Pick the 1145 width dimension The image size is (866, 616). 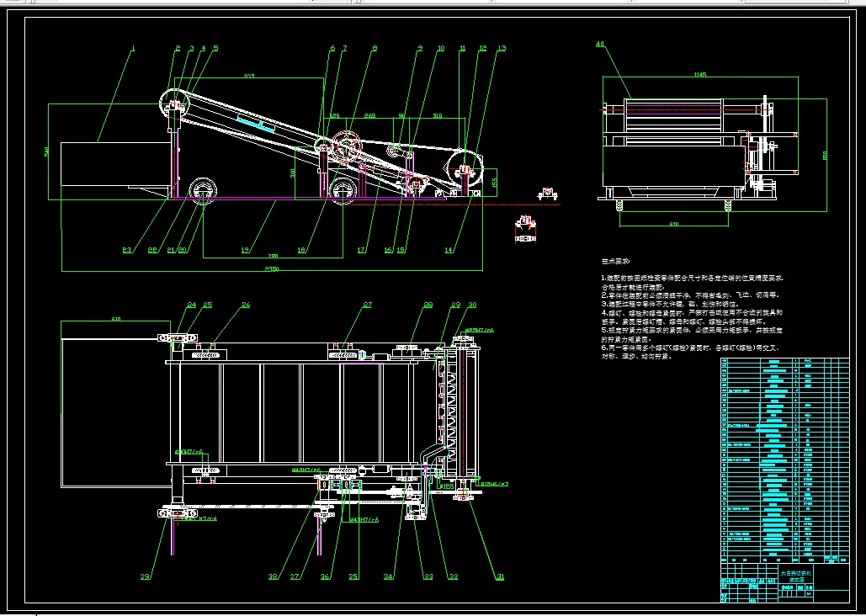point(699,75)
